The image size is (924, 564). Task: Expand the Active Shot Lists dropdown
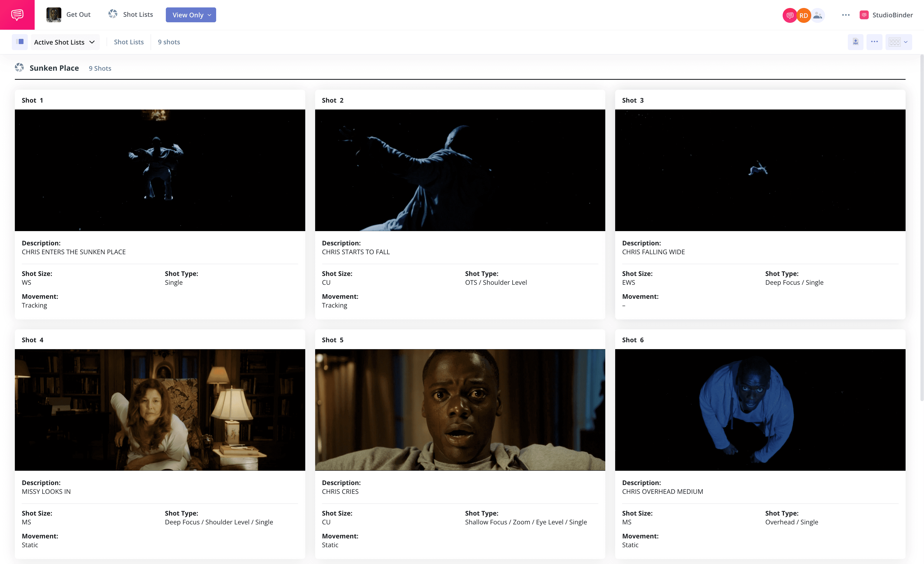point(65,42)
